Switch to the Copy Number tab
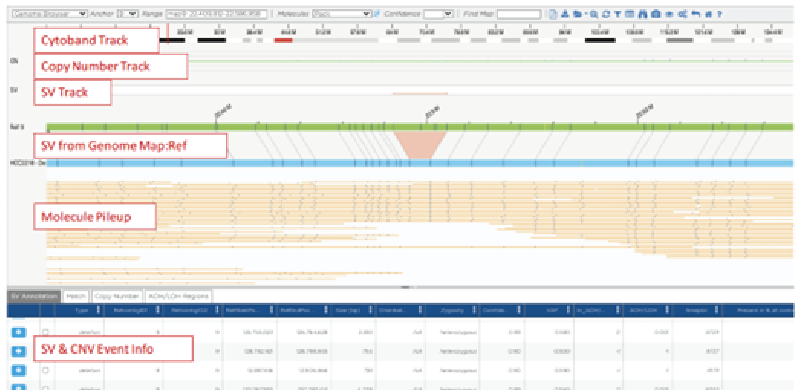Viewport: 801px width, 391px height. [x=117, y=296]
